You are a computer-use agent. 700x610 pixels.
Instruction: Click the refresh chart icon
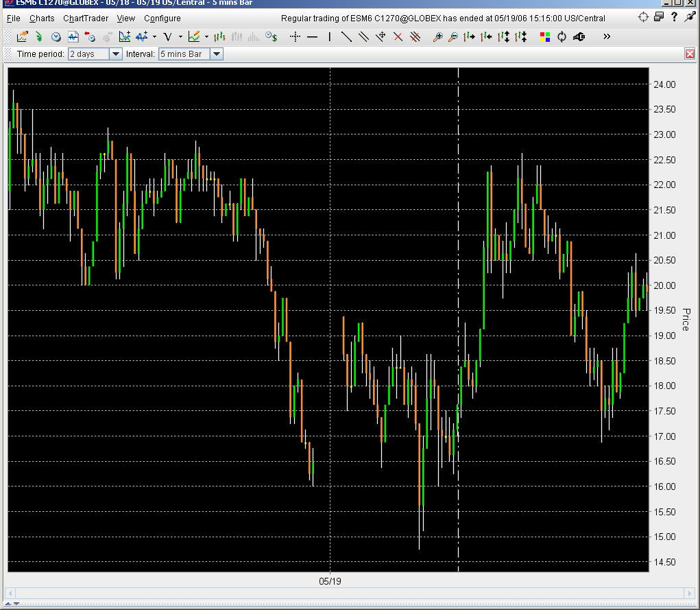click(x=562, y=36)
